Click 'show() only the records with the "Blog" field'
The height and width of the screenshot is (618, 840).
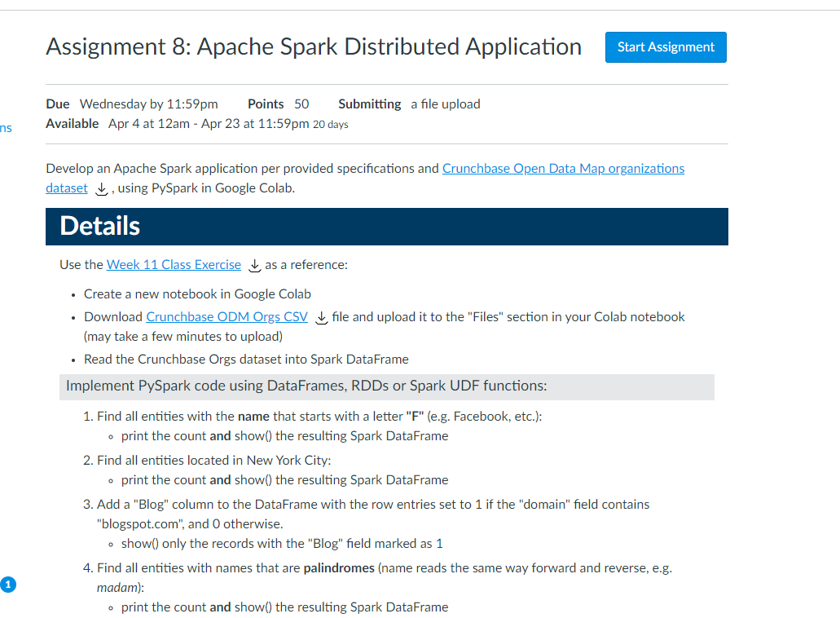[283, 544]
